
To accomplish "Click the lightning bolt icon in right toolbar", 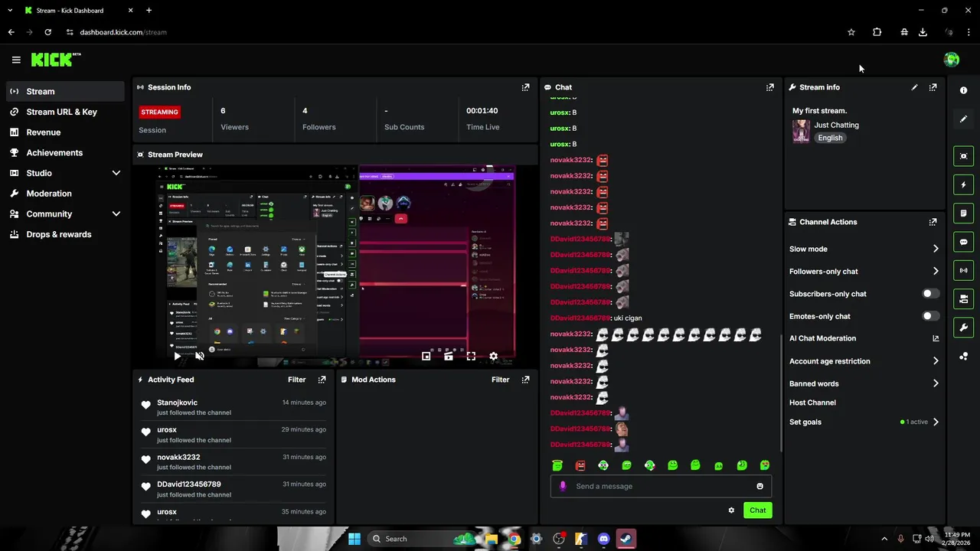I will click(963, 184).
